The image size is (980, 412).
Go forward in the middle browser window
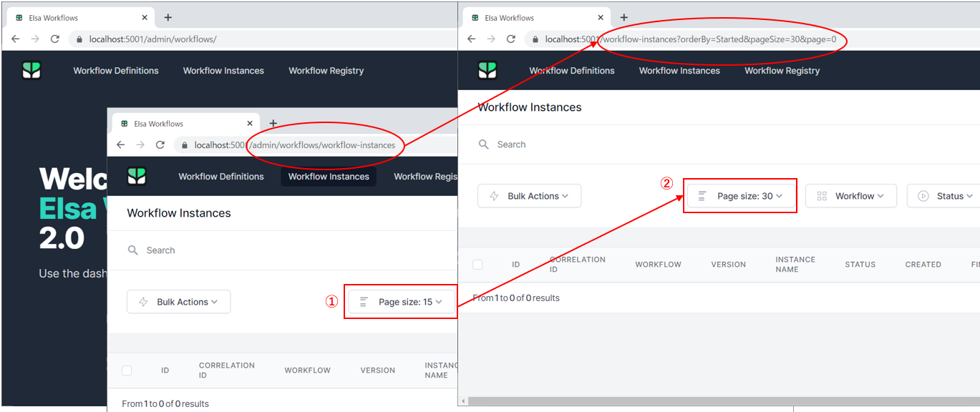141,145
